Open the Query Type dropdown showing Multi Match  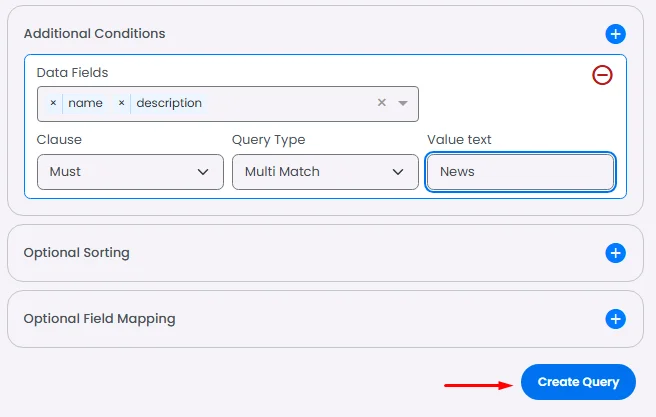pos(325,172)
